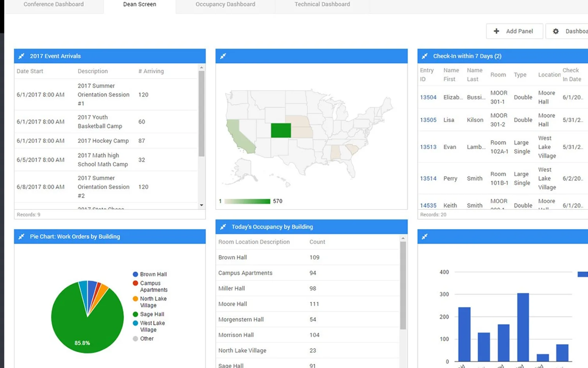588x368 pixels.
Task: Sort Check-In table by Room header
Action: pos(498,75)
